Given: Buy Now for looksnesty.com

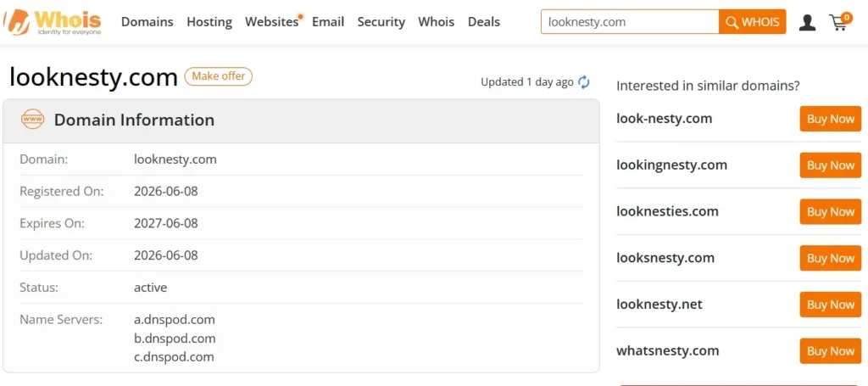Looking at the screenshot, I should point(831,258).
